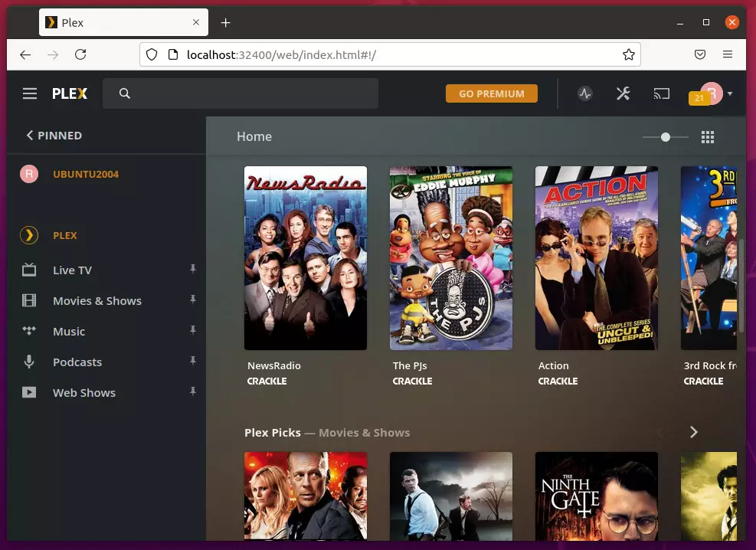Open the NewsRadio poster thumbnail
The height and width of the screenshot is (550, 756).
(x=305, y=258)
